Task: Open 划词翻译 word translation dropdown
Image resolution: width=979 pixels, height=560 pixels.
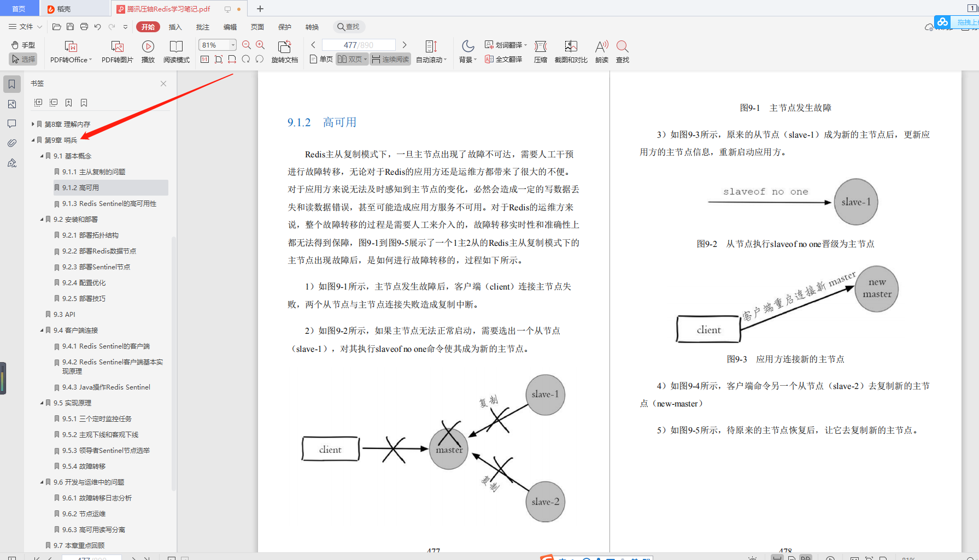Action: click(506, 45)
